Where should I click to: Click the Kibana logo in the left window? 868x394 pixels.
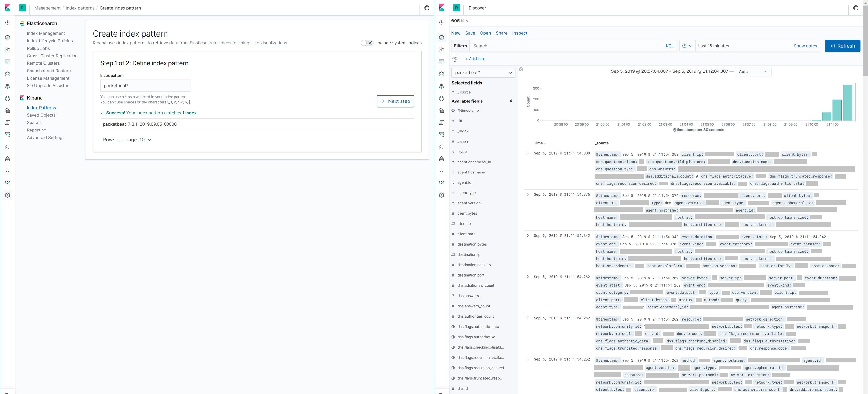click(7, 8)
